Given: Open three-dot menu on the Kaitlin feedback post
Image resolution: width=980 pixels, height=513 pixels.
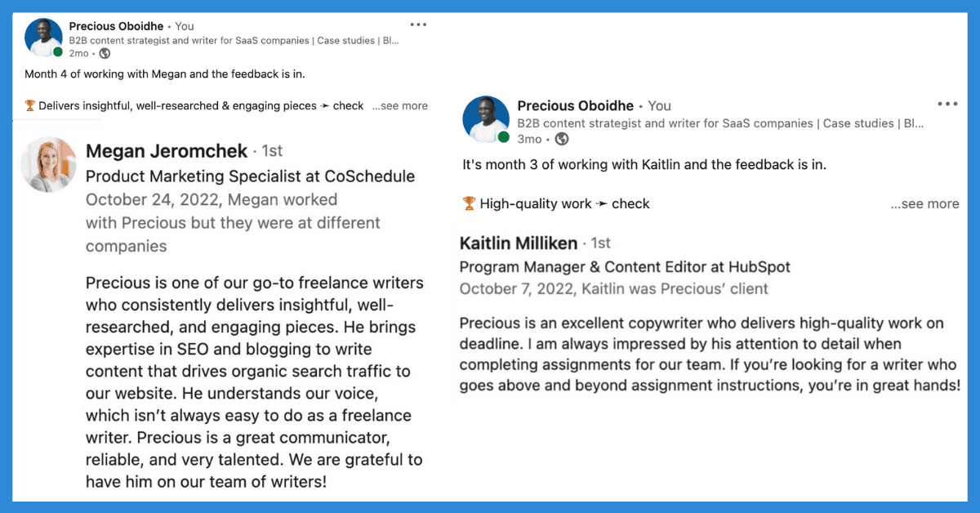Looking at the screenshot, I should tap(947, 104).
